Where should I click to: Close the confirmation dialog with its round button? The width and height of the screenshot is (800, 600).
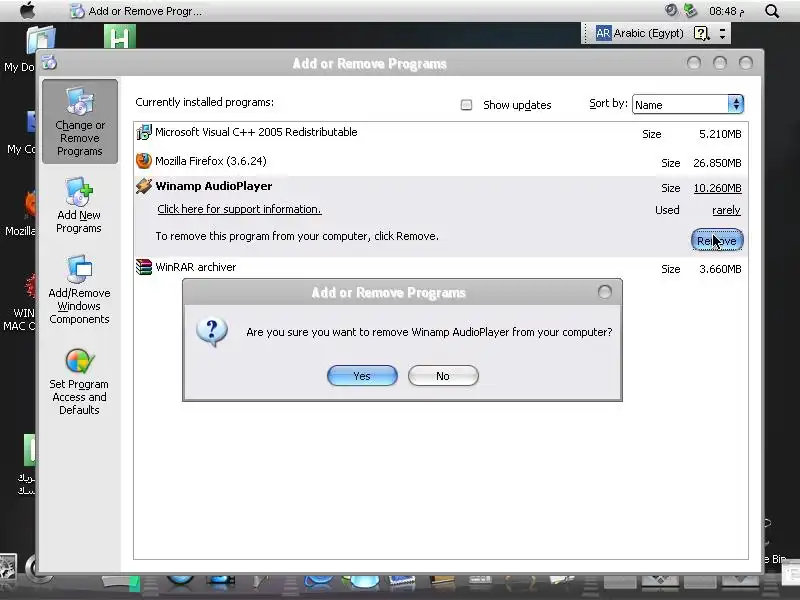coord(604,292)
